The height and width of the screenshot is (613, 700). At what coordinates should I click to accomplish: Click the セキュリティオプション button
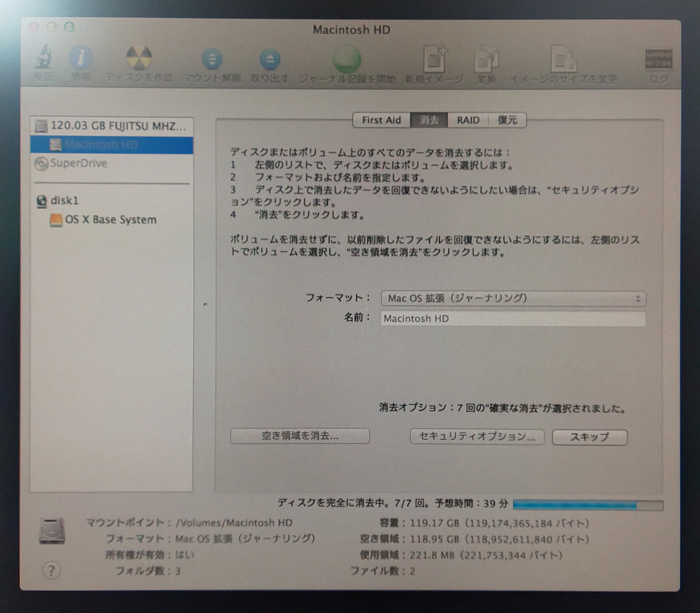pyautogui.click(x=477, y=437)
